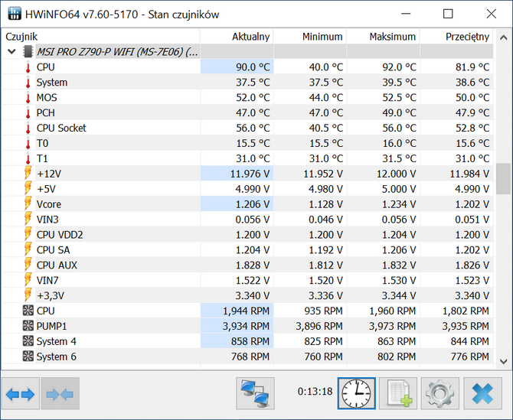Click thermometer icon of MOS row
This screenshot has height=420, width=513.
point(28,97)
